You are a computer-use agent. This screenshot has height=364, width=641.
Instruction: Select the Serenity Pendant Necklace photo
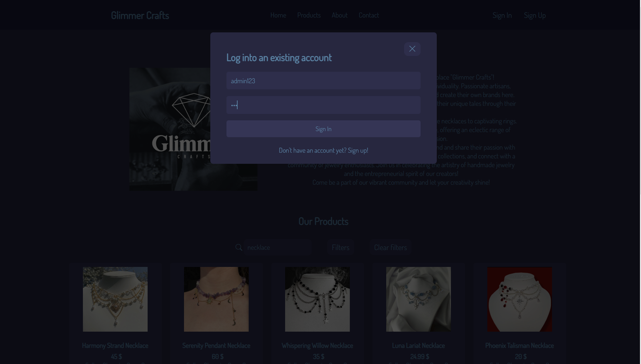tap(216, 299)
